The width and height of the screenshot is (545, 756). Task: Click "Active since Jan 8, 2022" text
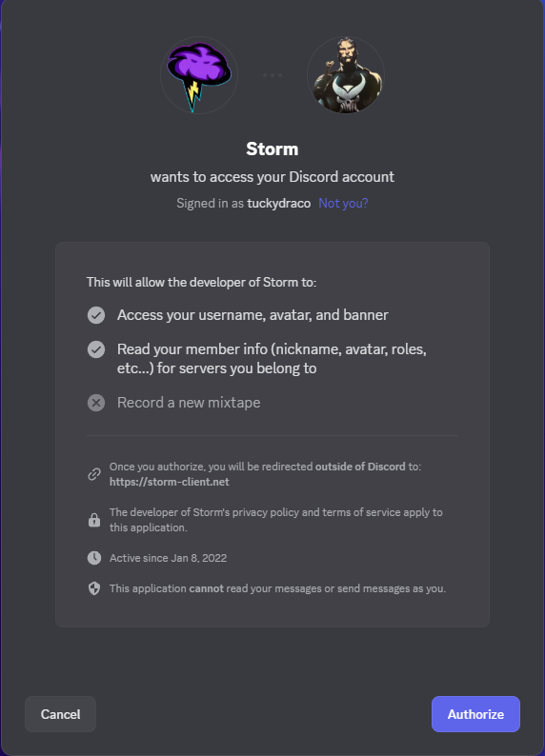pos(168,558)
